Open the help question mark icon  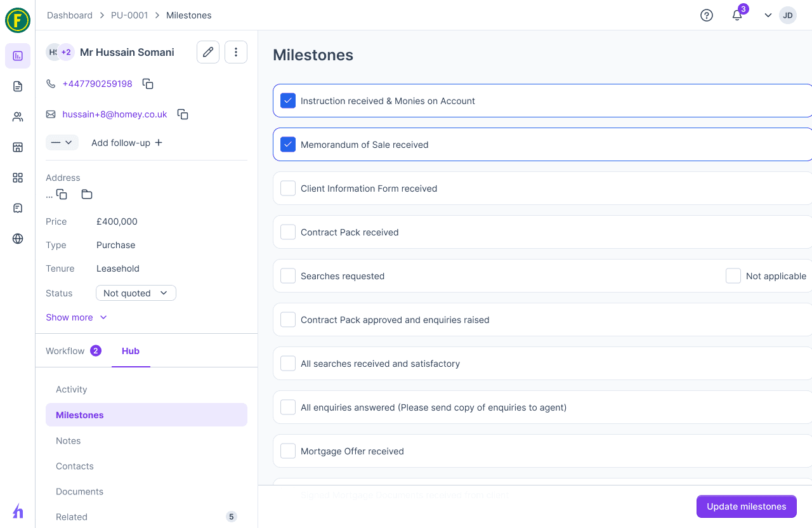[x=707, y=15]
